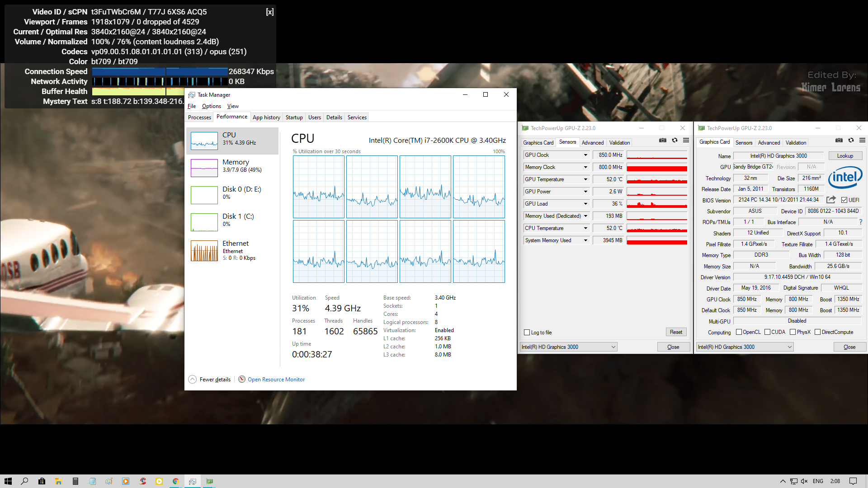Screen dimensions: 868x488
Task: Click the BIOS share/export icon
Action: coord(831,200)
